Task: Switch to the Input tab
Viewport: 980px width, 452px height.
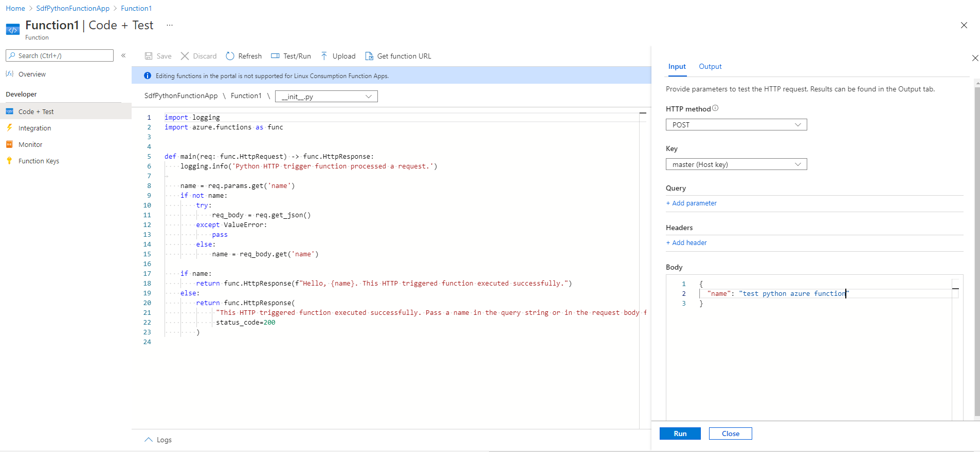Action: [677, 67]
